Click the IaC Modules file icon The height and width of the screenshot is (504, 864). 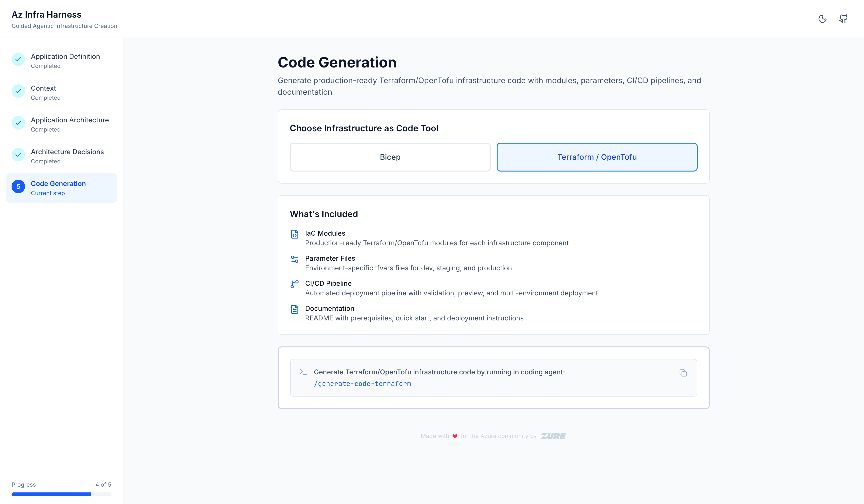click(295, 234)
